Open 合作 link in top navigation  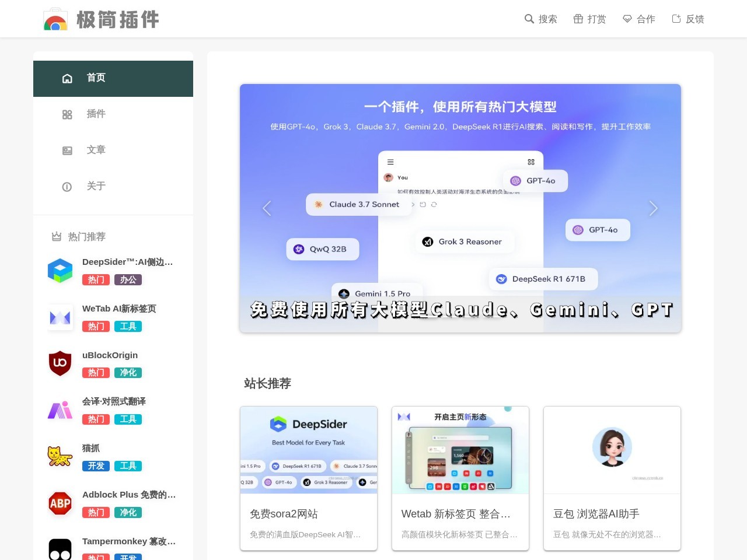(639, 19)
